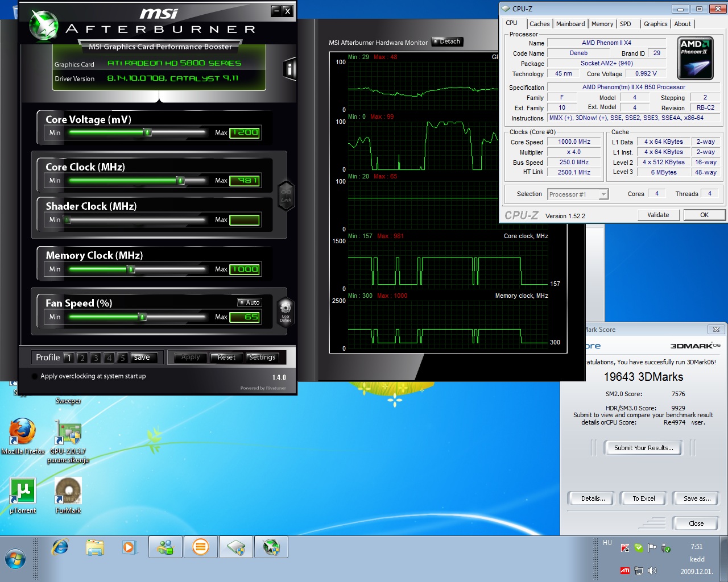The image size is (728, 582).
Task: Click OK in CPU-Z
Action: pos(704,215)
